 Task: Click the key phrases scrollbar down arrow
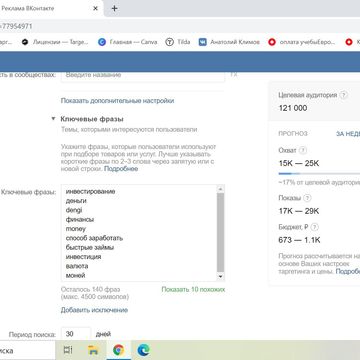coord(220,277)
